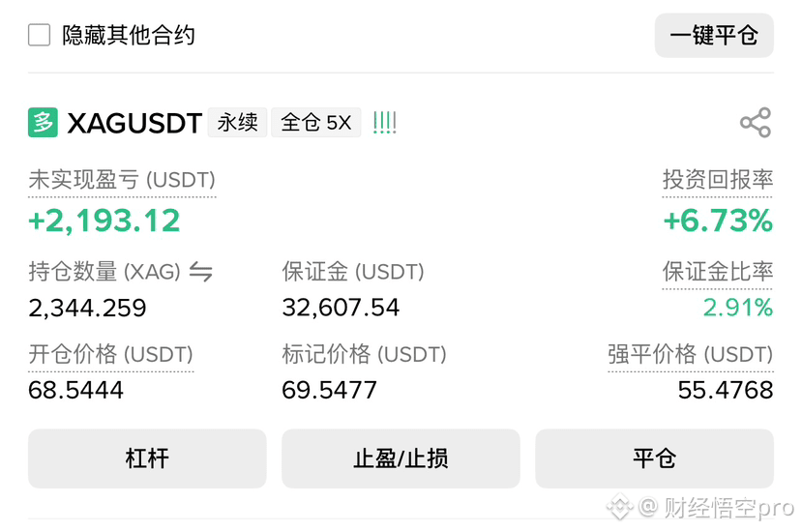This screenshot has height=532, width=802.
Task: Change the cross 5X margin mode tag
Action: click(315, 123)
